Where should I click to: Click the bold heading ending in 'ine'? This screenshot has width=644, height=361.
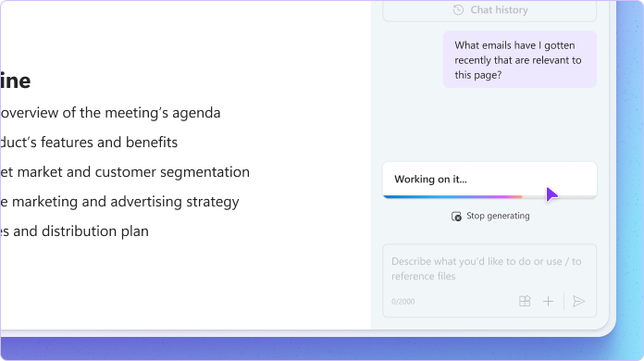coord(16,81)
